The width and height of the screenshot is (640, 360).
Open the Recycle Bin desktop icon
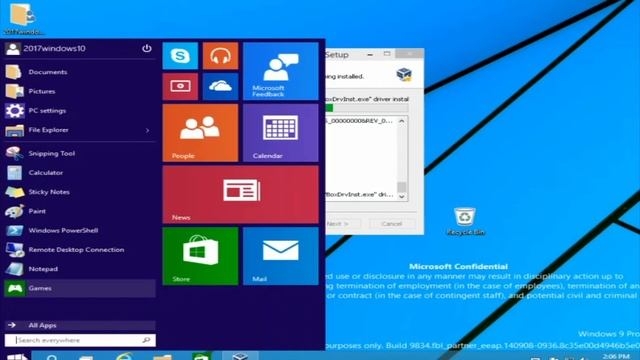(465, 221)
